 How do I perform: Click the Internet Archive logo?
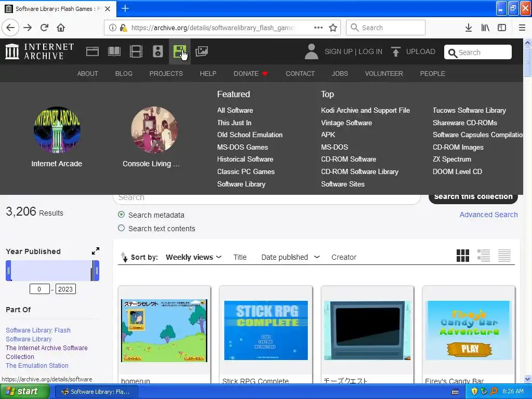tap(39, 51)
